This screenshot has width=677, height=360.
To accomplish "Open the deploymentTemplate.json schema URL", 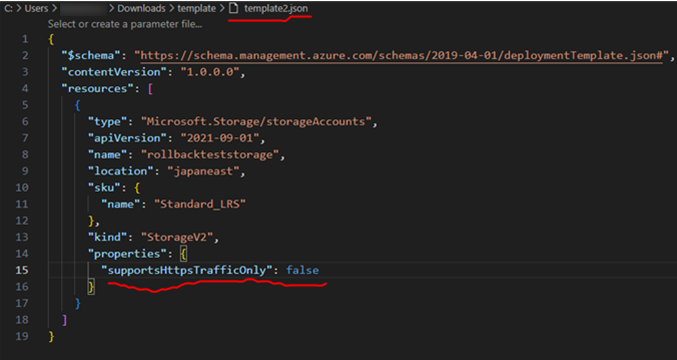I will pyautogui.click(x=401, y=55).
